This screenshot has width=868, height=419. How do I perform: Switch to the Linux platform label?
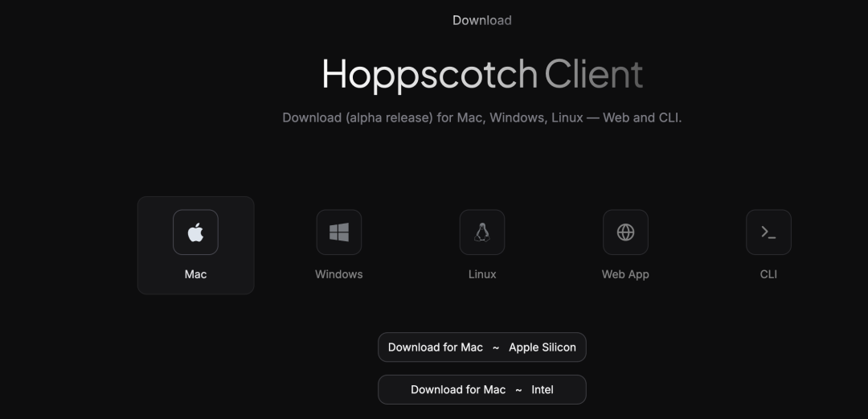pos(482,274)
